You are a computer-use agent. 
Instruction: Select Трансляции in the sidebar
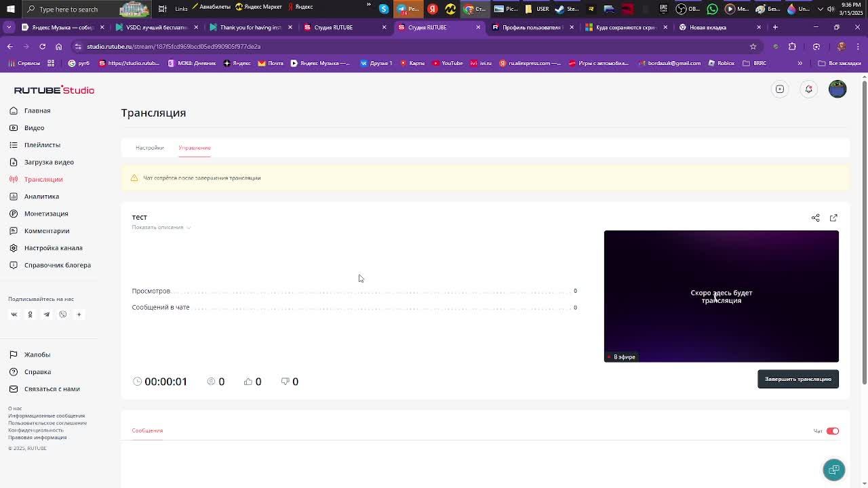coord(43,179)
